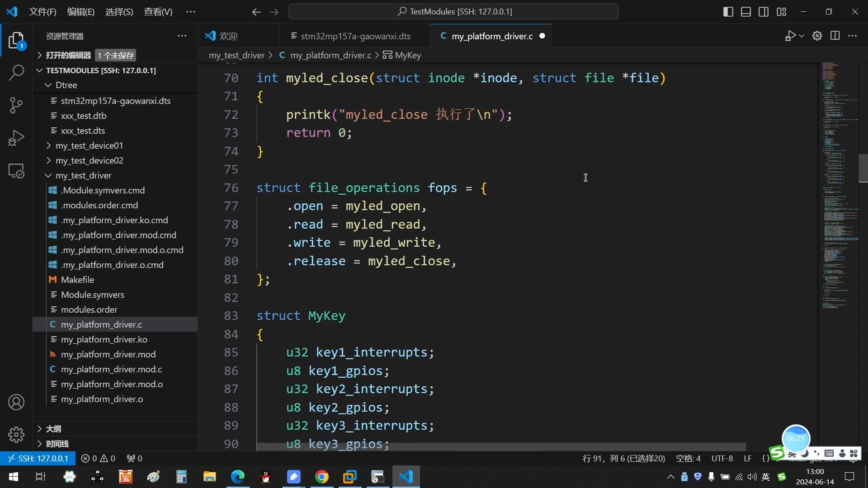Image resolution: width=868 pixels, height=488 pixels.
Task: Open Module.symvers file
Action: [115, 295]
